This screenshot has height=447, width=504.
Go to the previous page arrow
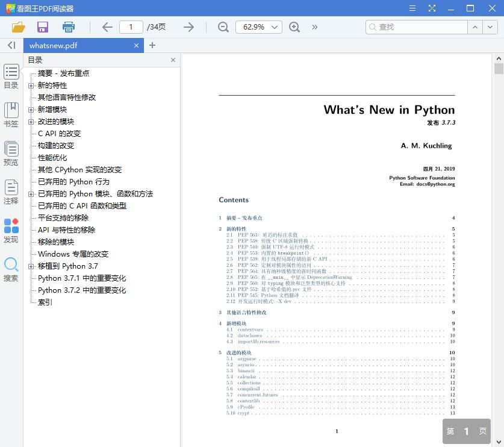click(x=107, y=27)
